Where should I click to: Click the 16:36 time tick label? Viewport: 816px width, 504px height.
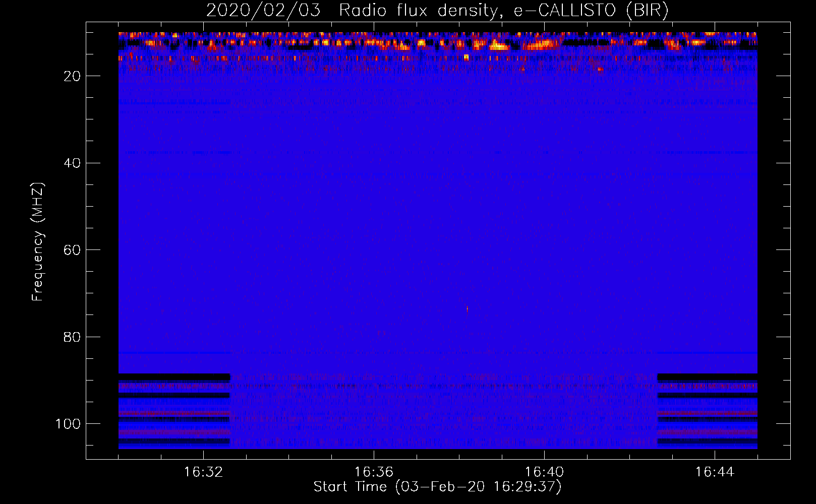[x=374, y=472]
